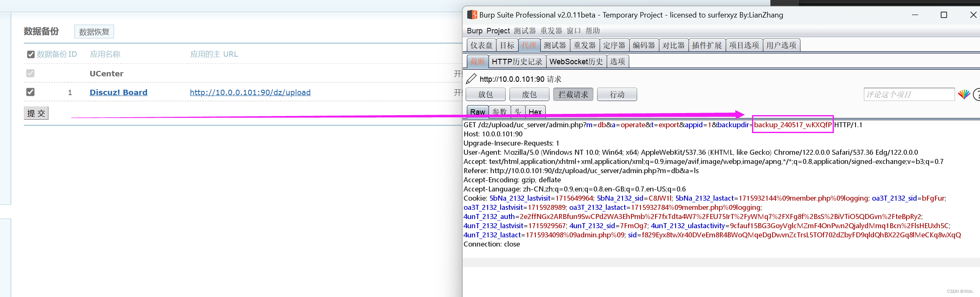Select the 参数 message view tab
This screenshot has width=980, height=297.
499,112
